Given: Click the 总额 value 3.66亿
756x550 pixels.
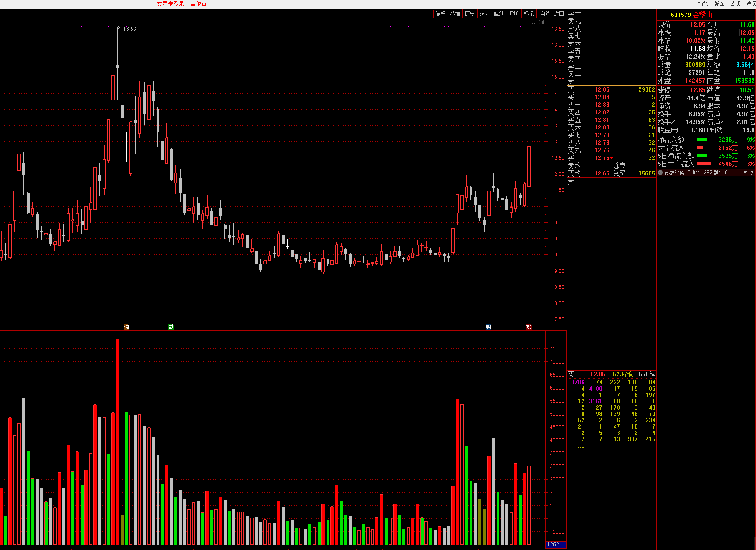Looking at the screenshot, I should pos(745,65).
